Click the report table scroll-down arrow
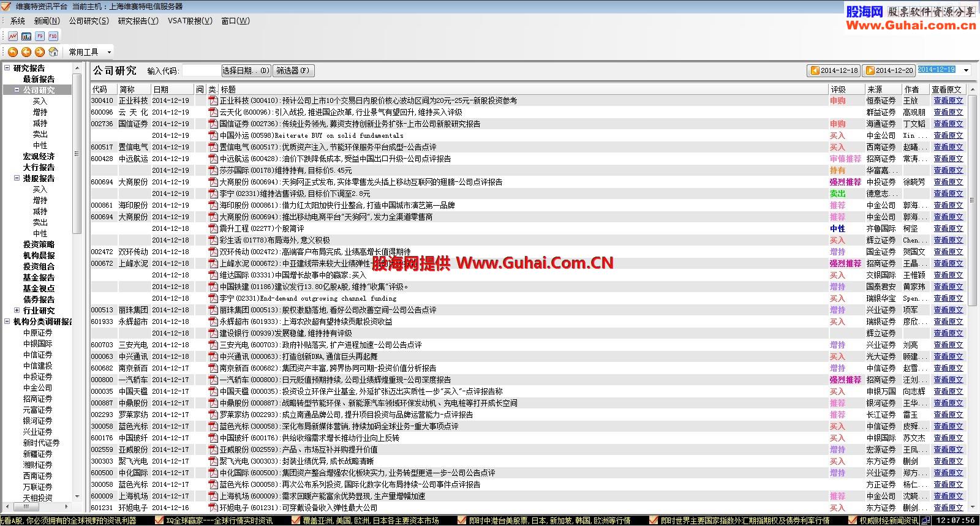Viewport: 980px width, 526px height. pos(973,507)
